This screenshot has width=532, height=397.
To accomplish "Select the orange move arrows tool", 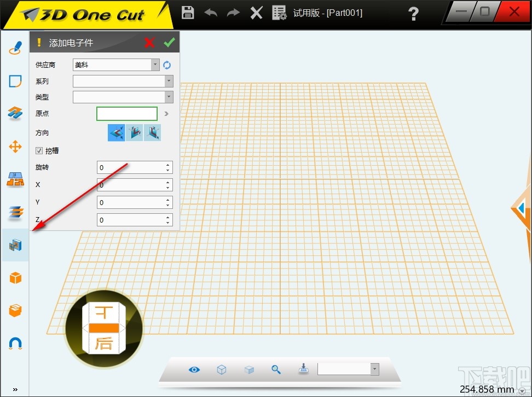I will 15,147.
